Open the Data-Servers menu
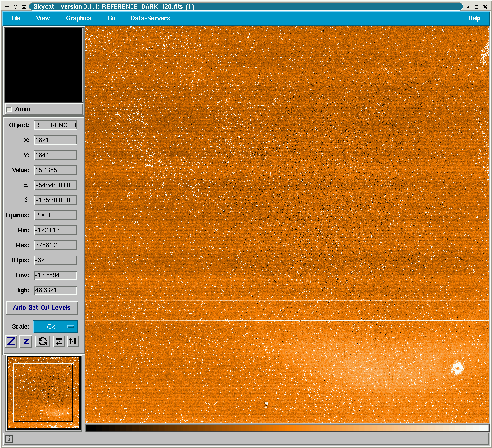 click(x=150, y=18)
